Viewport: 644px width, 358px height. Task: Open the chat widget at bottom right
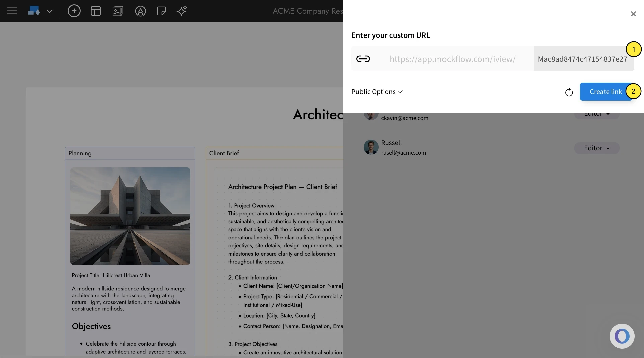point(622,336)
